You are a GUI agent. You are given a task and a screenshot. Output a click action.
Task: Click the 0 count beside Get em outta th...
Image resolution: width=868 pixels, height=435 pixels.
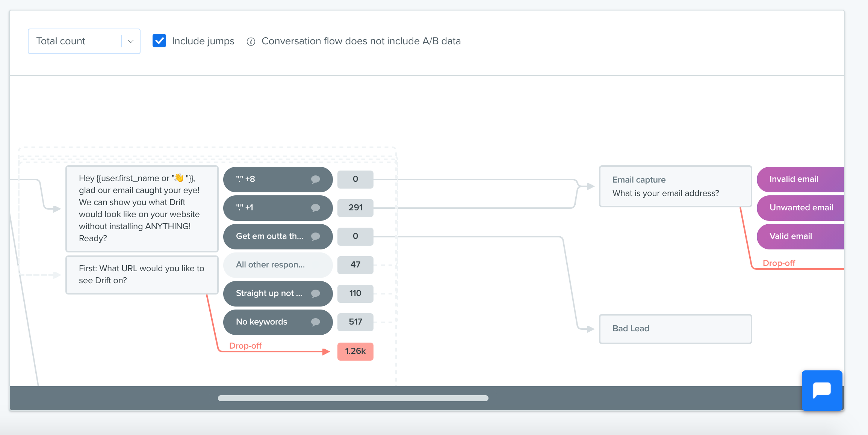tap(355, 237)
